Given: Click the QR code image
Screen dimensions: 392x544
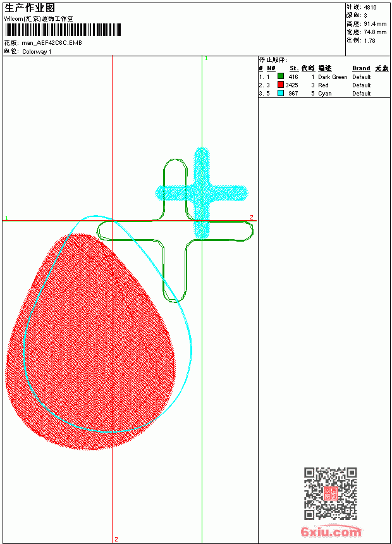Looking at the screenshot, I should pos(331,493).
